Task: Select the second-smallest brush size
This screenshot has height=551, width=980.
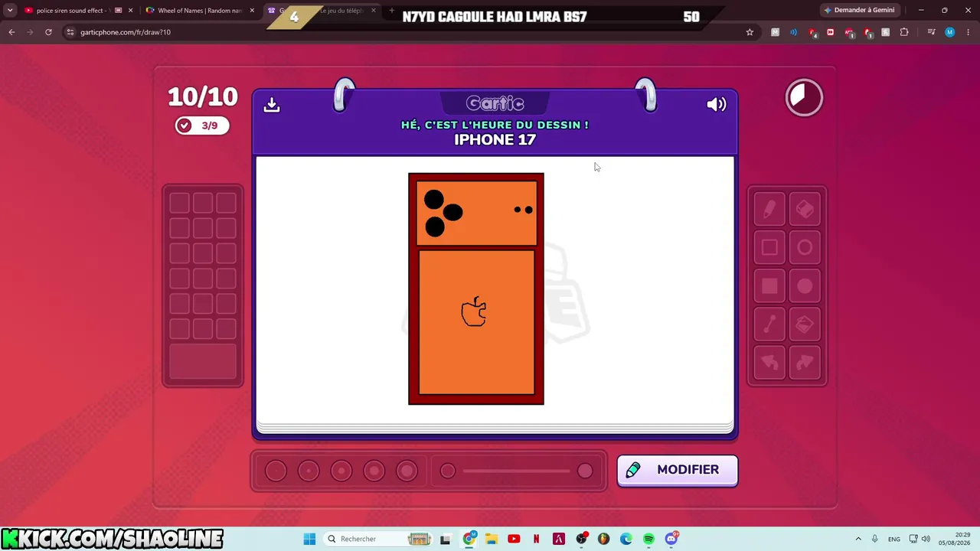Action: [309, 471]
